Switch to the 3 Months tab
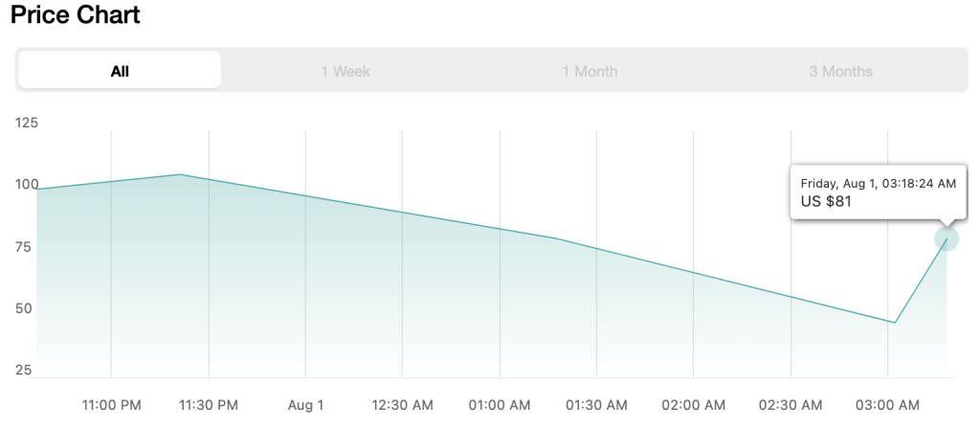Image resolution: width=980 pixels, height=428 pixels. pyautogui.click(x=840, y=71)
